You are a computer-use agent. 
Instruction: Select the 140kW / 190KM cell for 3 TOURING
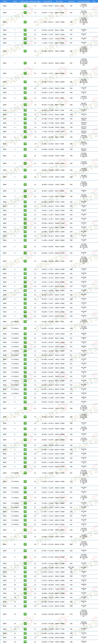60,364
